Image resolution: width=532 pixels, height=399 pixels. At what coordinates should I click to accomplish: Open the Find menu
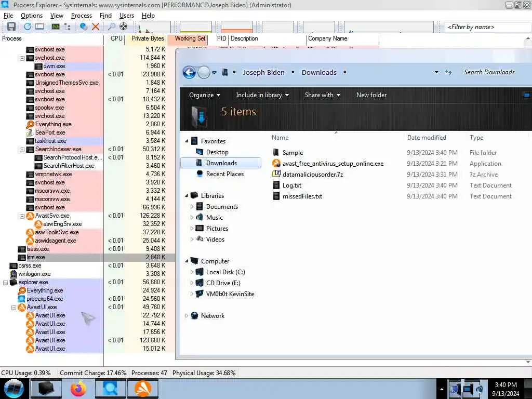[105, 16]
